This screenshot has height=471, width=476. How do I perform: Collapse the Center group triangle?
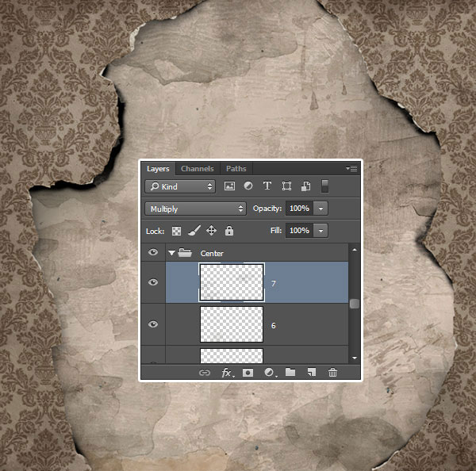click(x=171, y=253)
